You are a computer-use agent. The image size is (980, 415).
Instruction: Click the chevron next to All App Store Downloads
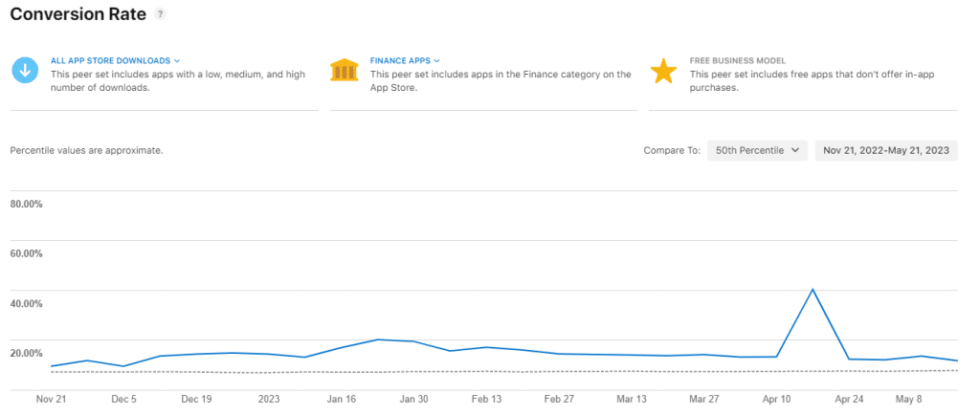click(177, 60)
